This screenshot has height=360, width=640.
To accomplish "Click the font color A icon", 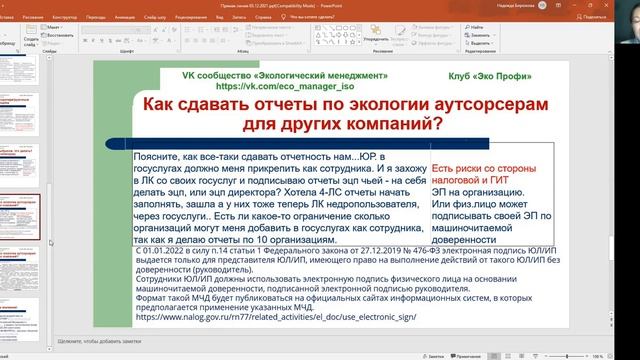I will 169,41.
